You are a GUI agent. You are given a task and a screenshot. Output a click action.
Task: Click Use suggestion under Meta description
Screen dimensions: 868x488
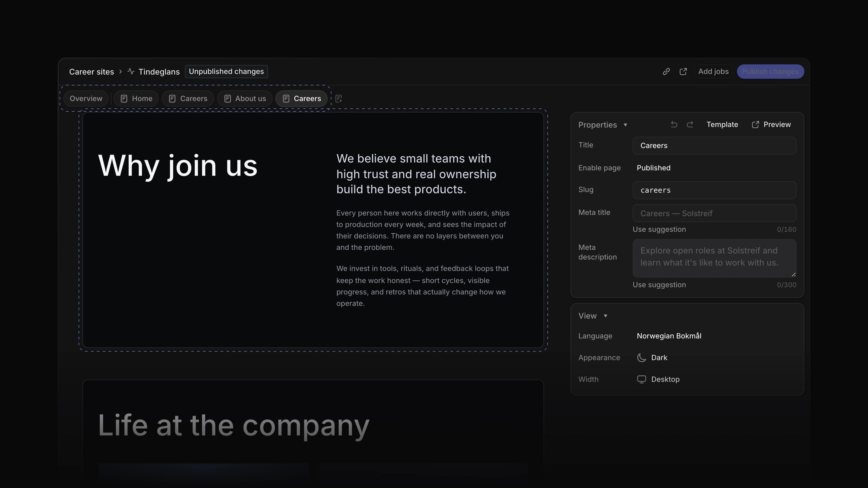click(659, 285)
